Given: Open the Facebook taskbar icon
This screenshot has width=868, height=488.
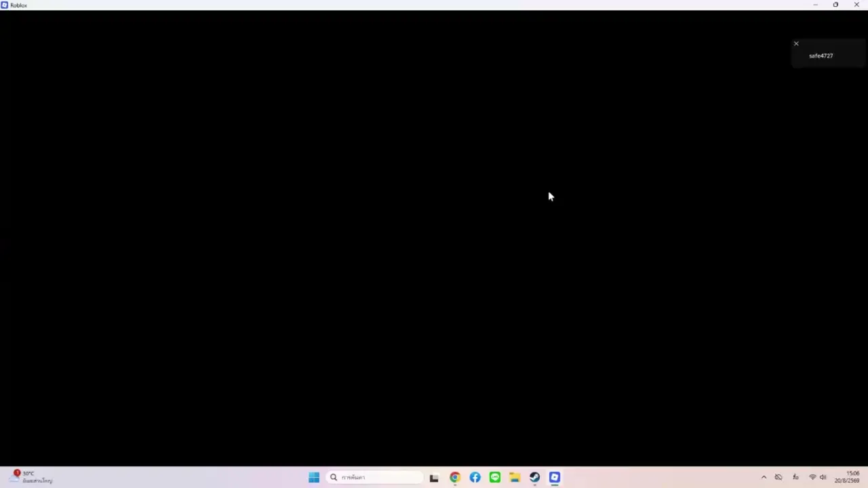Looking at the screenshot, I should coord(475,477).
